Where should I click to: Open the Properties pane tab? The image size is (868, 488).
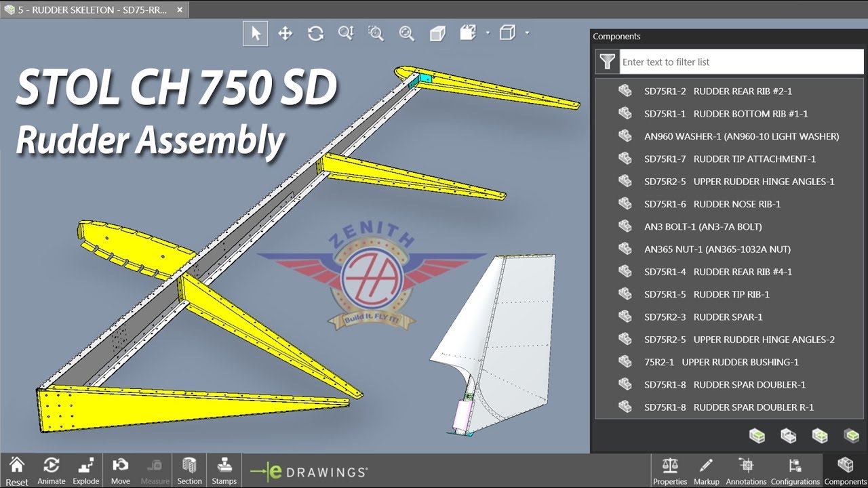pyautogui.click(x=670, y=470)
